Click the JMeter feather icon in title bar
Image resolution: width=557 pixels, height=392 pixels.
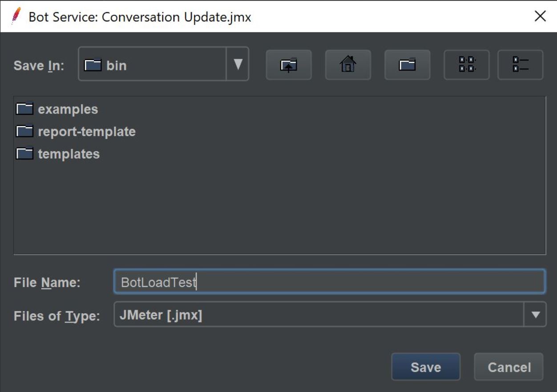pos(16,17)
